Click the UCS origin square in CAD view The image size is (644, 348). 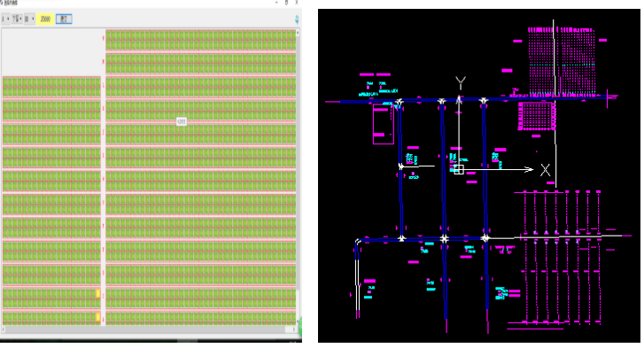pos(459,169)
